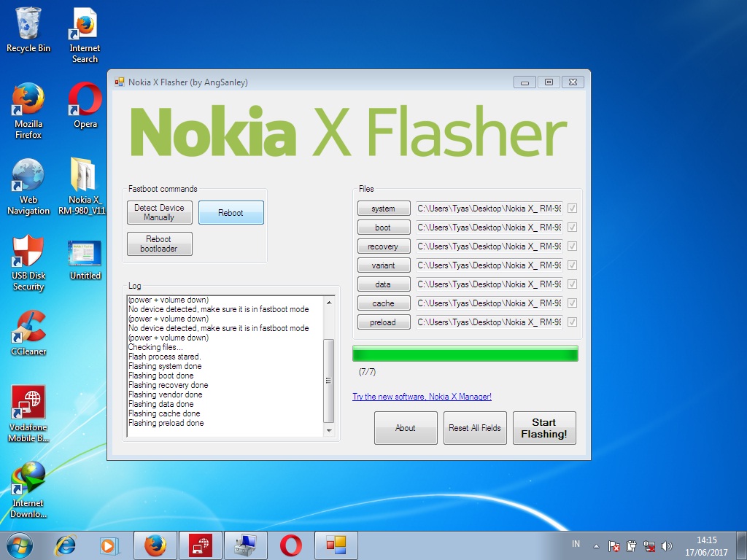Open Windows Media Player from the taskbar

pos(109,545)
